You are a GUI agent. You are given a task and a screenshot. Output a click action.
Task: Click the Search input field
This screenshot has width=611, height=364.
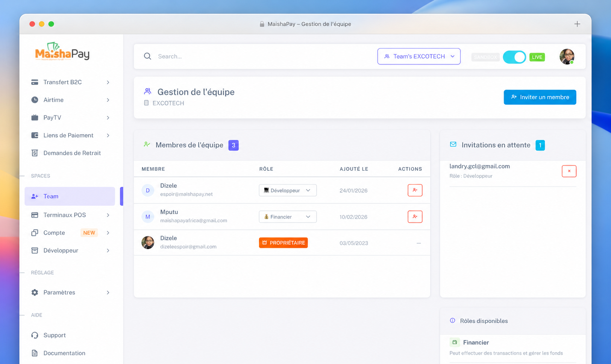(263, 56)
